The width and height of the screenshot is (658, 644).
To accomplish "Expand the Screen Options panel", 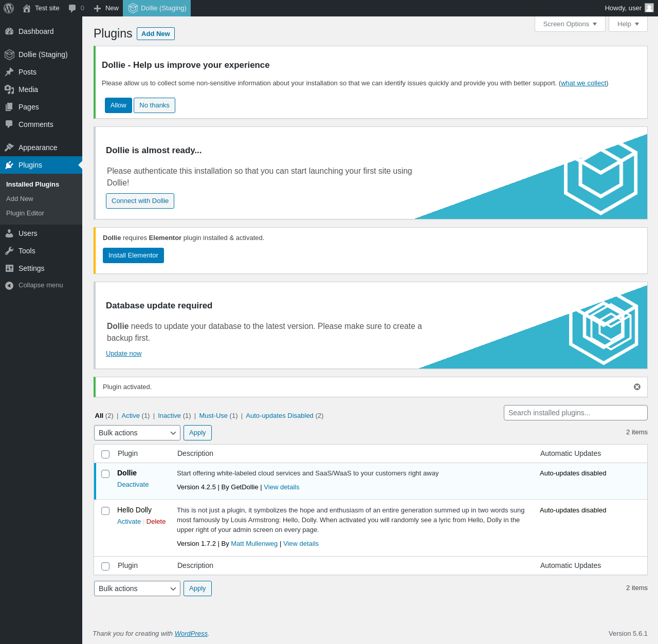I will [x=570, y=24].
